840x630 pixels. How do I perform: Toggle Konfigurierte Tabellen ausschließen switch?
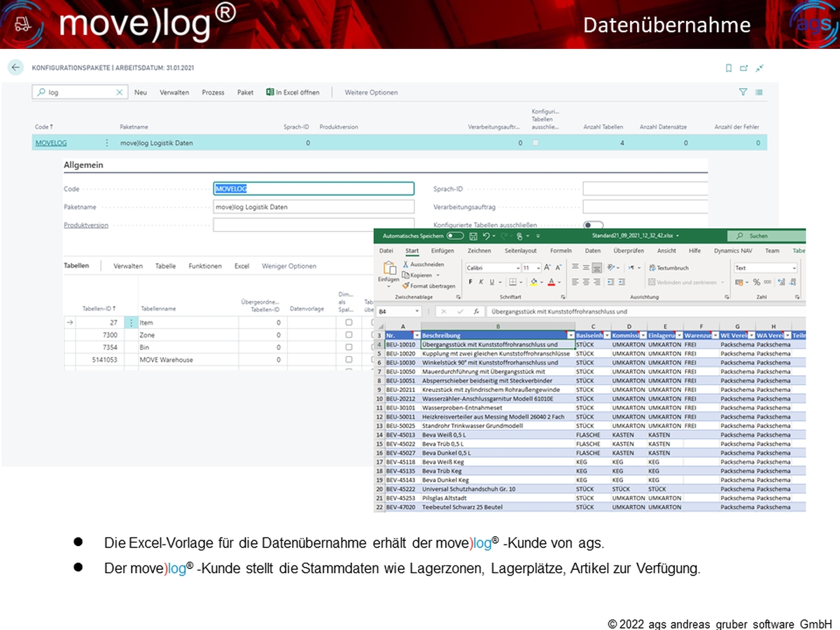[x=594, y=225]
